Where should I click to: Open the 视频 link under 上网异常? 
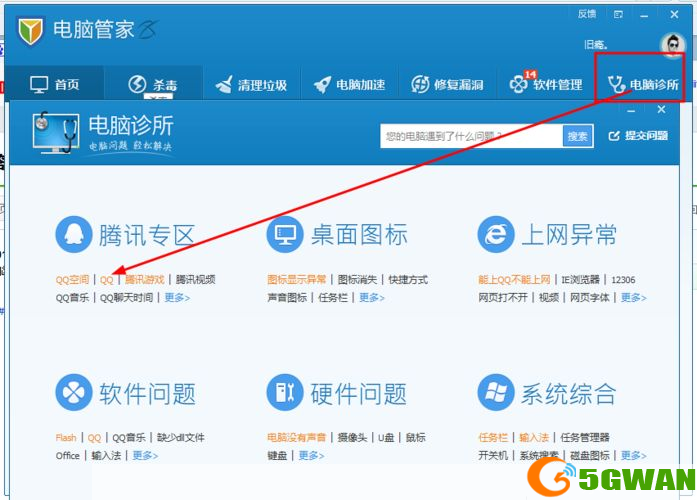[549, 297]
